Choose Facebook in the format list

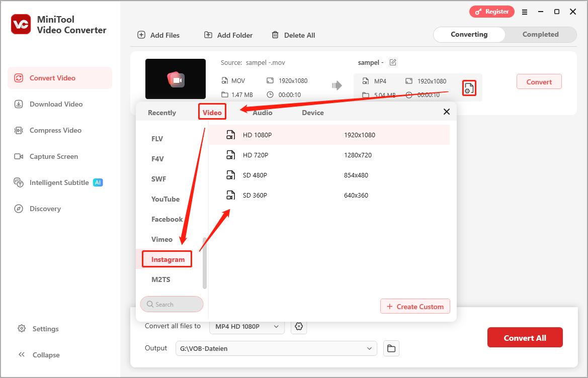pyautogui.click(x=167, y=219)
